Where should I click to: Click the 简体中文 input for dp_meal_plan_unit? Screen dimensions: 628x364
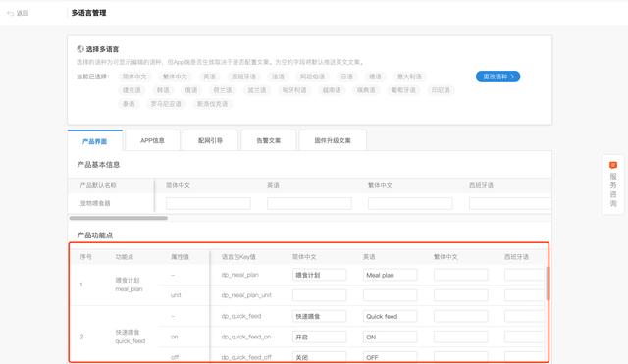click(x=319, y=295)
